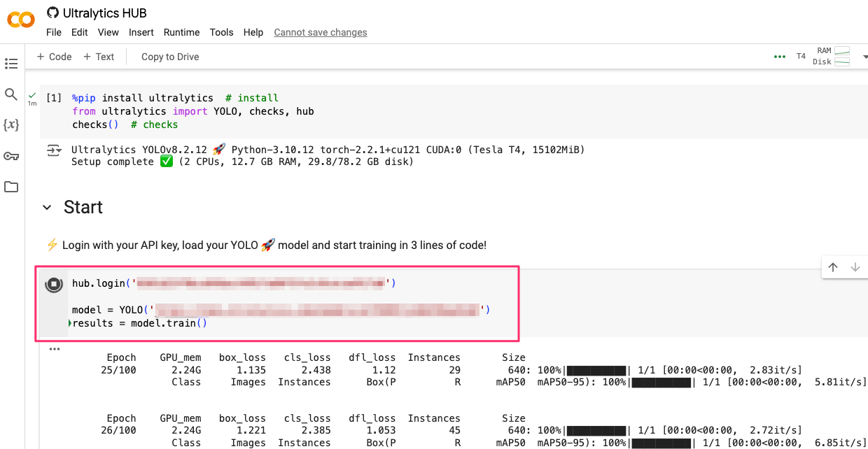The width and height of the screenshot is (868, 449).
Task: Move cell up with arrow icon
Action: (x=833, y=267)
